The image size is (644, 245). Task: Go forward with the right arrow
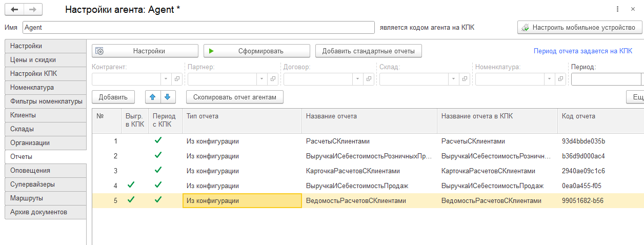click(x=33, y=10)
